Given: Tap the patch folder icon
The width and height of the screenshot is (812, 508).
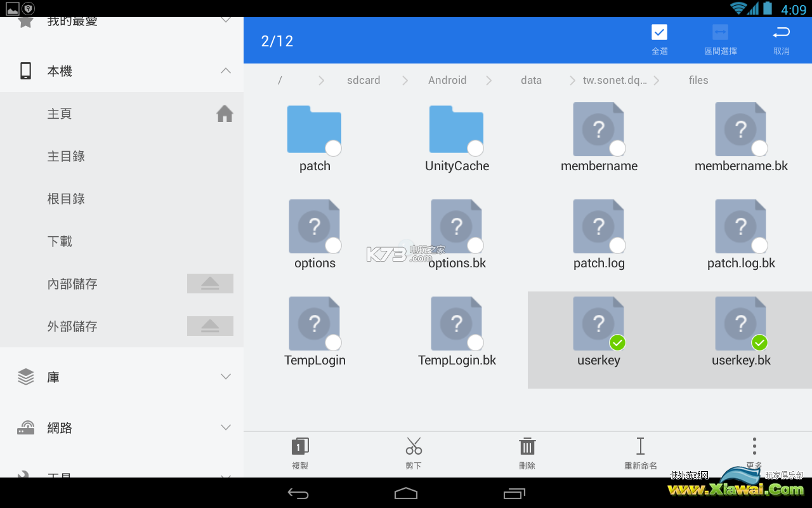Looking at the screenshot, I should (x=314, y=130).
